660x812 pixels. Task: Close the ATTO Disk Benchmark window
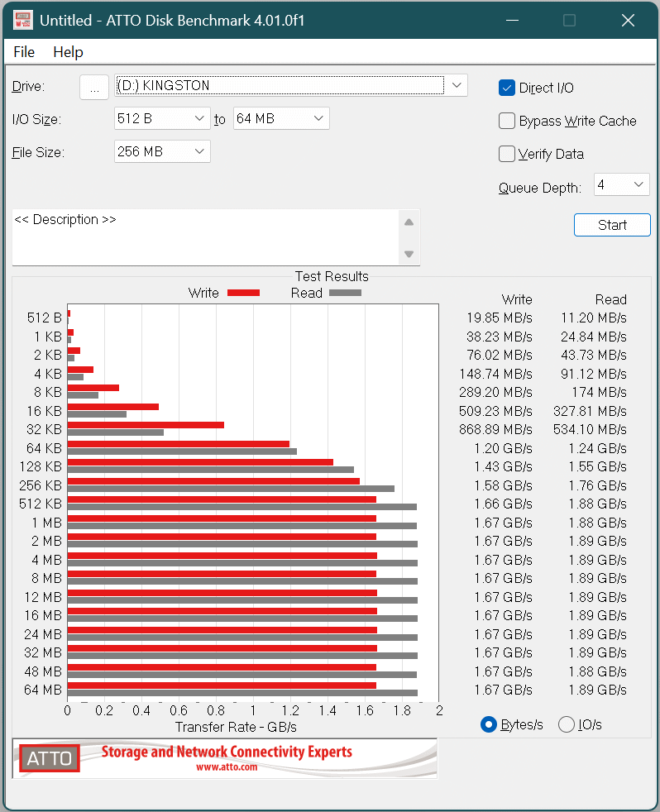(628, 20)
